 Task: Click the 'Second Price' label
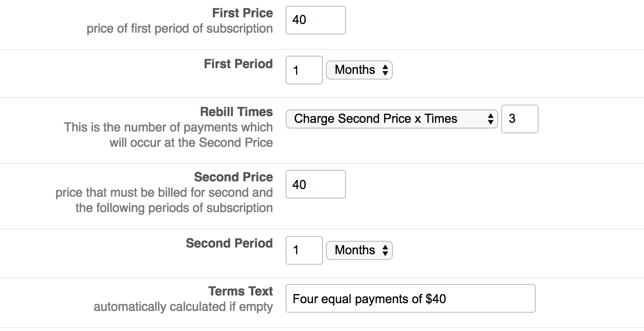point(233,177)
